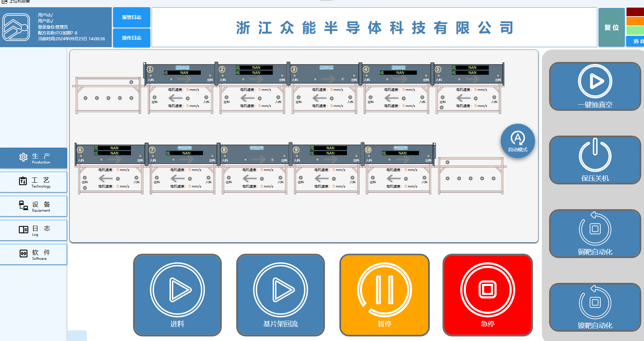This screenshot has width=644, height=341.
Task: Click the blurred status display in chamber 8
Action: (x=256, y=148)
